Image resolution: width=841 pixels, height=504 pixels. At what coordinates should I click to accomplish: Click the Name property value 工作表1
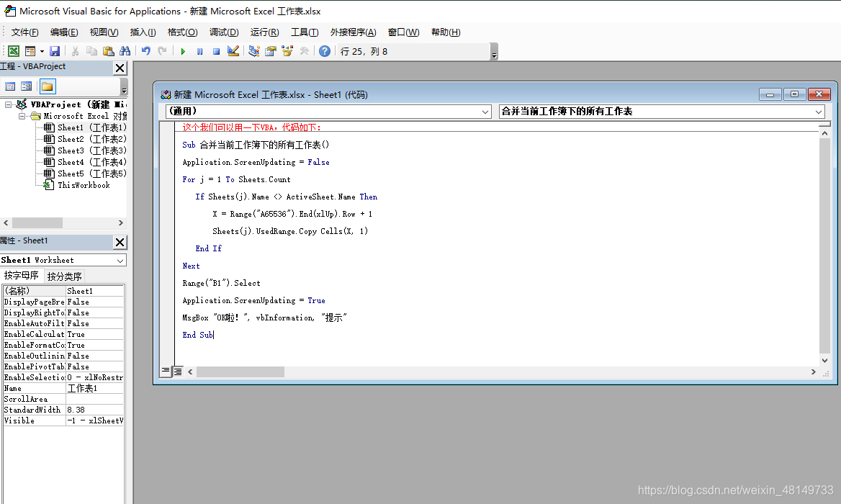click(x=95, y=388)
